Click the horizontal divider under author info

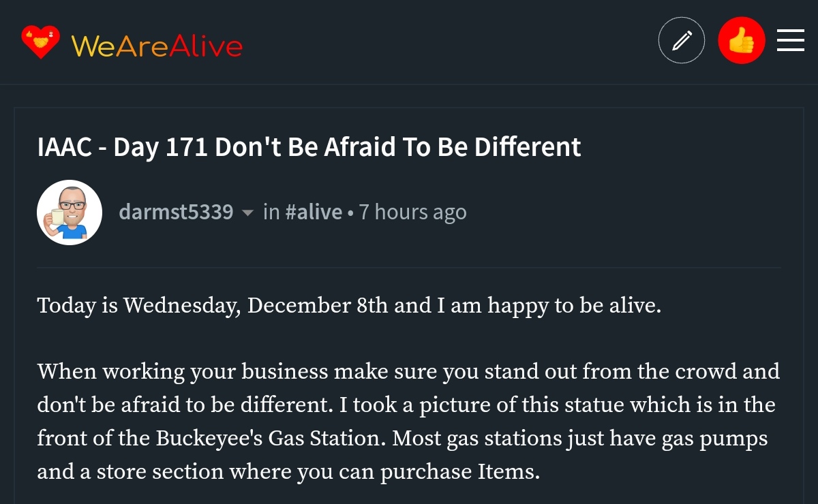click(x=409, y=268)
